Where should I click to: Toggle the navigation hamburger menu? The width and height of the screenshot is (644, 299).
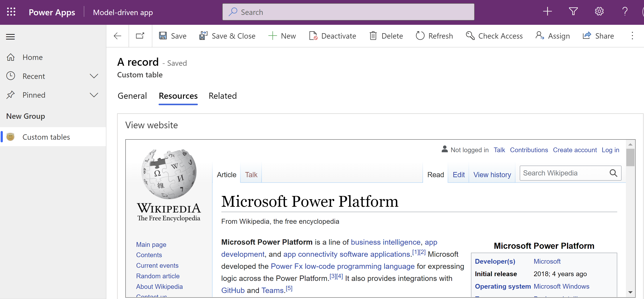[x=11, y=36]
